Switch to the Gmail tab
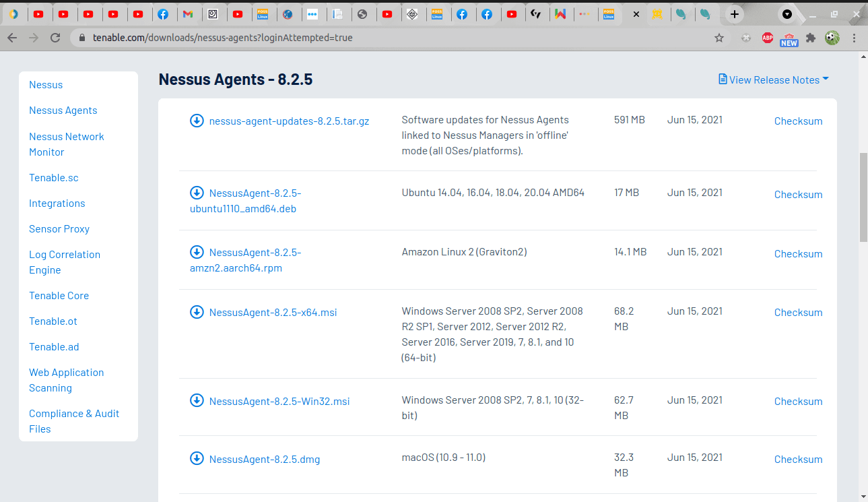Image resolution: width=868 pixels, height=502 pixels. pos(188,13)
